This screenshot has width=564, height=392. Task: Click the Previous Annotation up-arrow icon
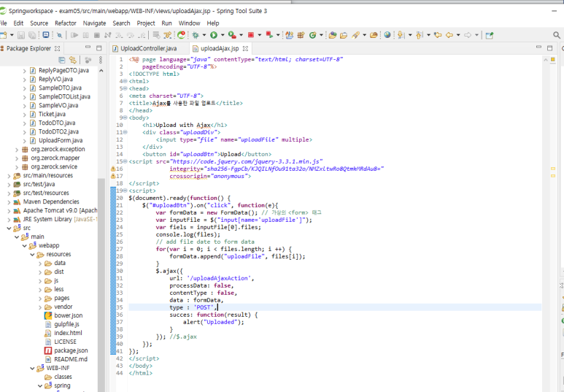419,35
